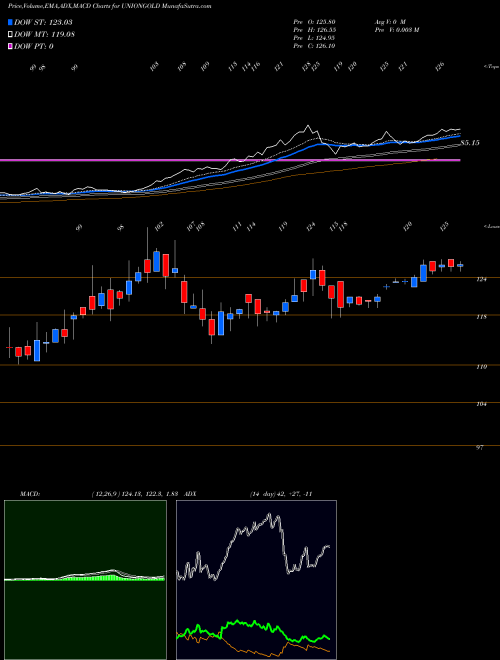Image resolution: width=500 pixels, height=660 pixels.
Task: Click the 118 price level axis label
Action: [482, 317]
